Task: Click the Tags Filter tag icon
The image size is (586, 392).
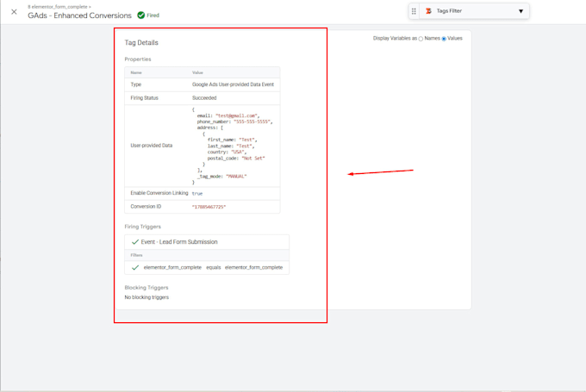Action: click(428, 11)
